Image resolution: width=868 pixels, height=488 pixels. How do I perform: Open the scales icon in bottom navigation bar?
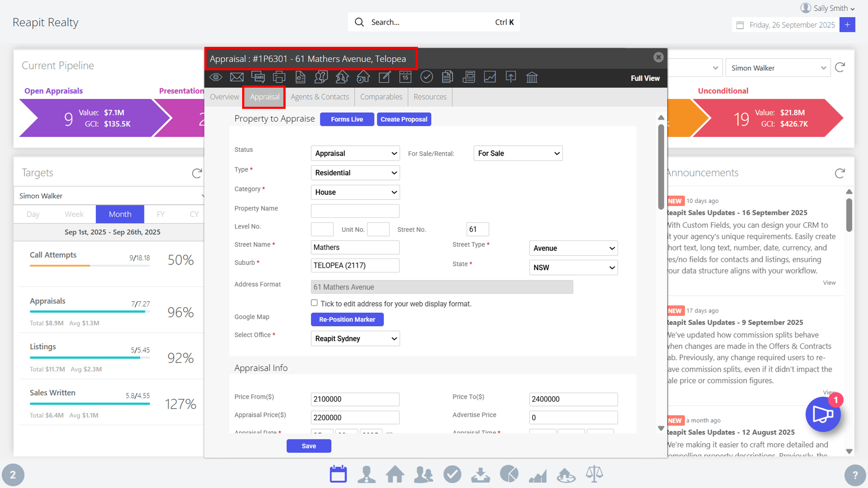594,474
